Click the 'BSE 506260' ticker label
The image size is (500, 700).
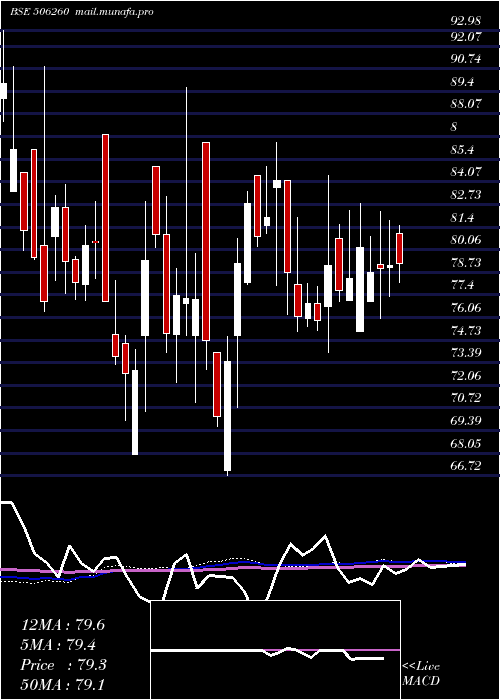(x=39, y=12)
